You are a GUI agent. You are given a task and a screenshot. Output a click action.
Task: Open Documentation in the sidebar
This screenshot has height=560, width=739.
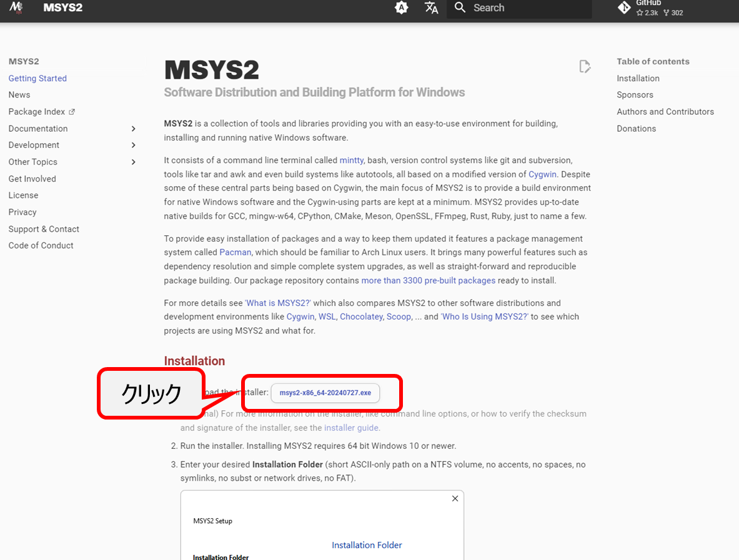[x=38, y=129]
